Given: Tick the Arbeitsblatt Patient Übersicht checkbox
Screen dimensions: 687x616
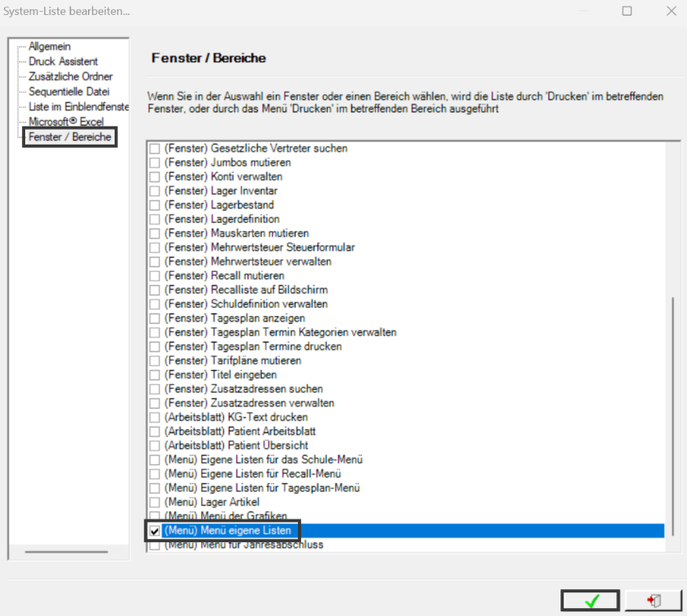Looking at the screenshot, I should pyautogui.click(x=154, y=445).
